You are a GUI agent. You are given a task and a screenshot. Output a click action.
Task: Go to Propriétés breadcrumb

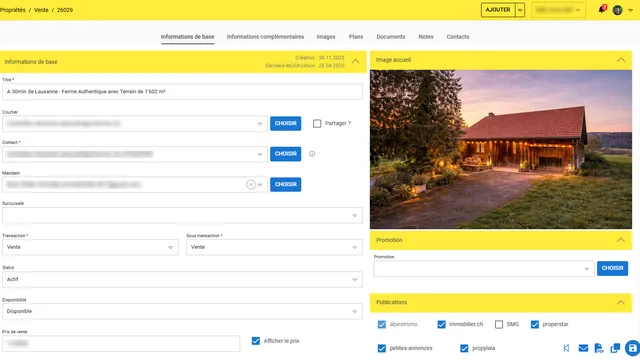(x=12, y=10)
